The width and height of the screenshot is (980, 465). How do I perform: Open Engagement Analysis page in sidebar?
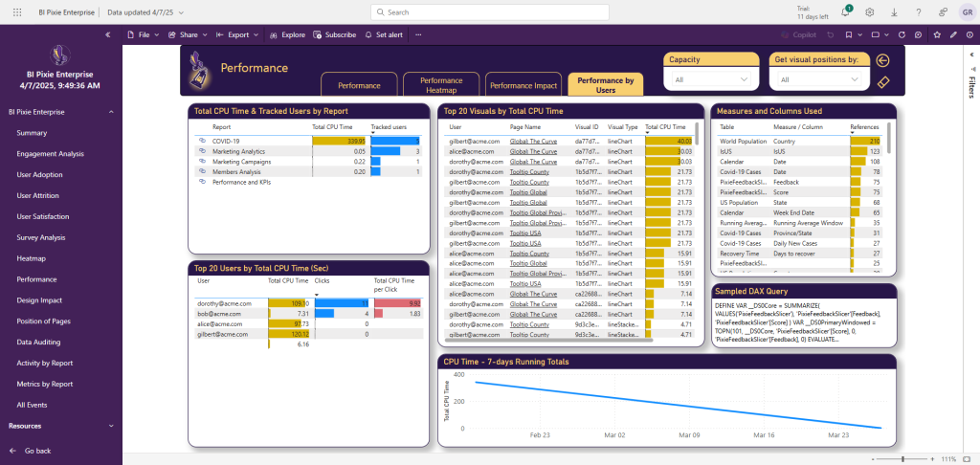click(51, 154)
